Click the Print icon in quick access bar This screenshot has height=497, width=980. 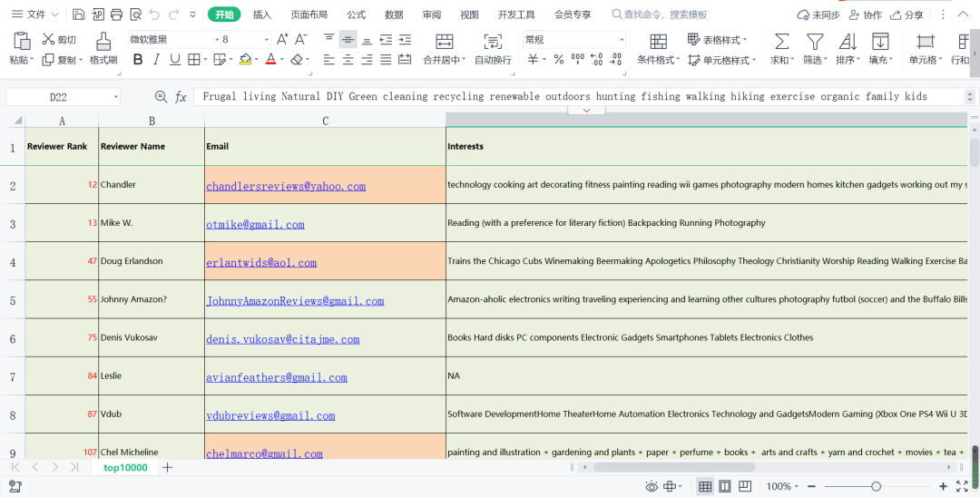(x=116, y=15)
